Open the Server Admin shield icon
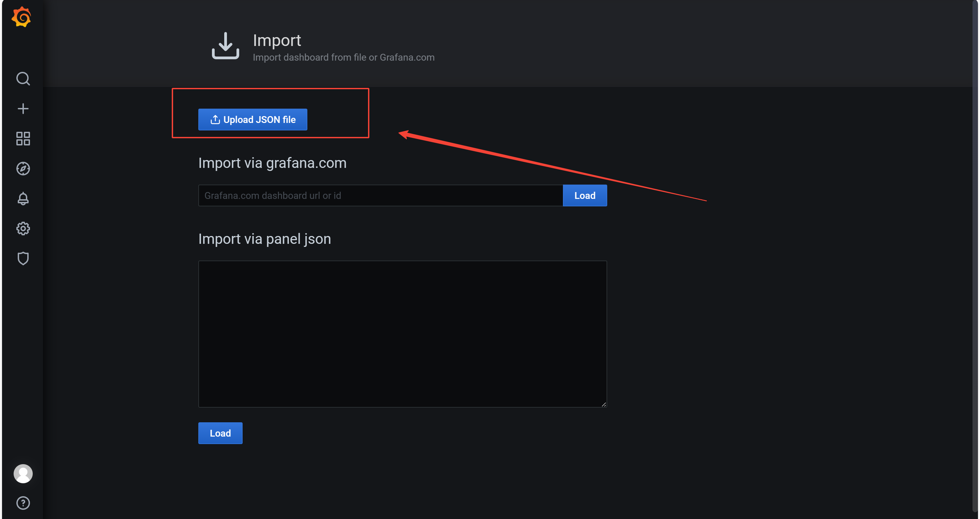Viewport: 980px width, 519px height. [23, 258]
